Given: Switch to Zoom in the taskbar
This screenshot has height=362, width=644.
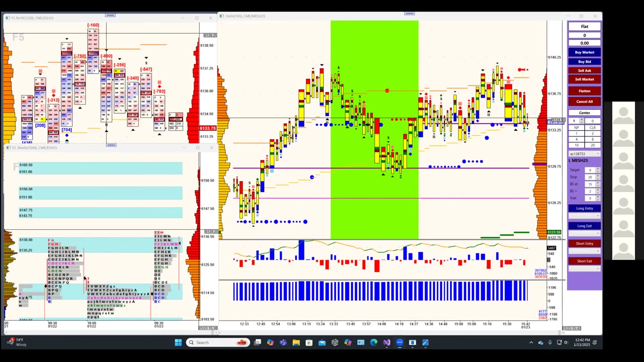Looking at the screenshot, I should [399, 342].
